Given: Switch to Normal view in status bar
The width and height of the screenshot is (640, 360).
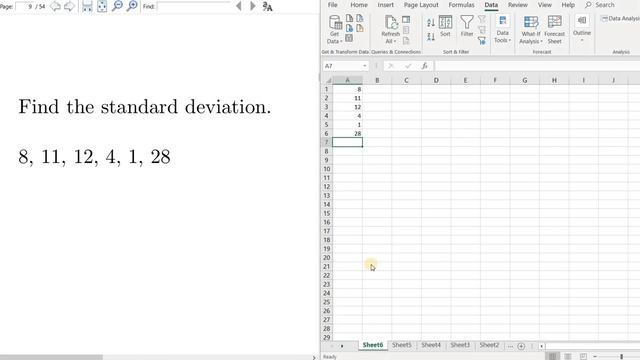Looking at the screenshot, I should click(552, 356).
